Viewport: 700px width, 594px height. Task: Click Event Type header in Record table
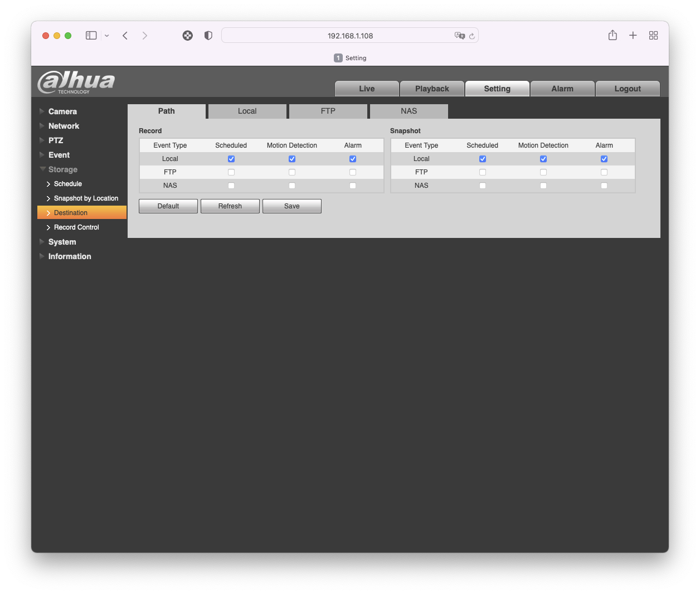click(x=170, y=145)
